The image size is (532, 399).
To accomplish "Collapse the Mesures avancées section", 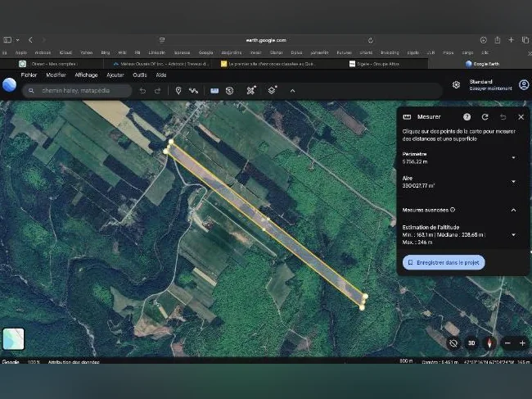I will 513,211.
